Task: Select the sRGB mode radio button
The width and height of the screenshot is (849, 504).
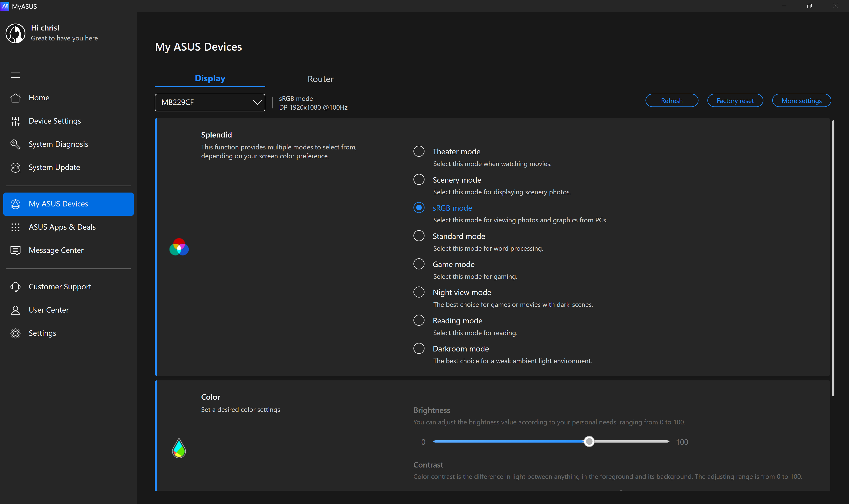Action: [419, 208]
